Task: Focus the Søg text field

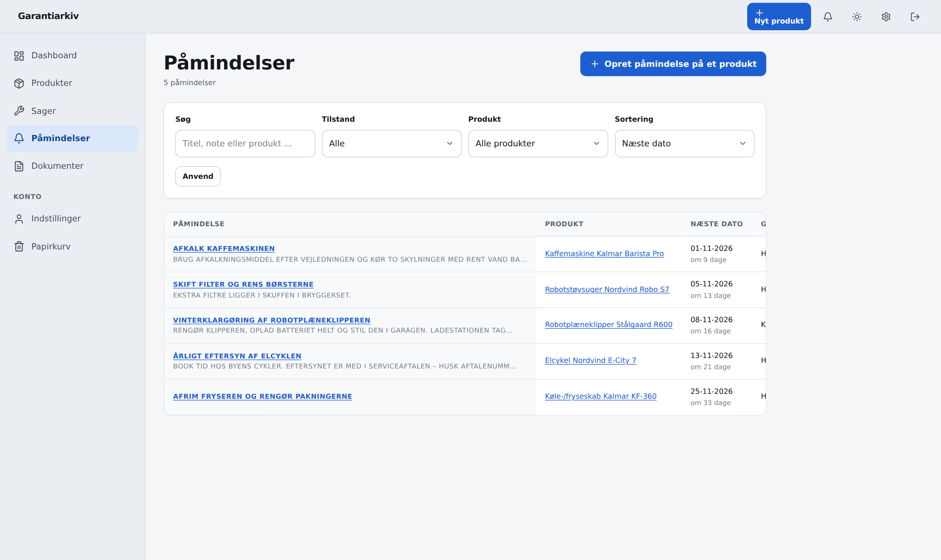Action: coord(245,143)
